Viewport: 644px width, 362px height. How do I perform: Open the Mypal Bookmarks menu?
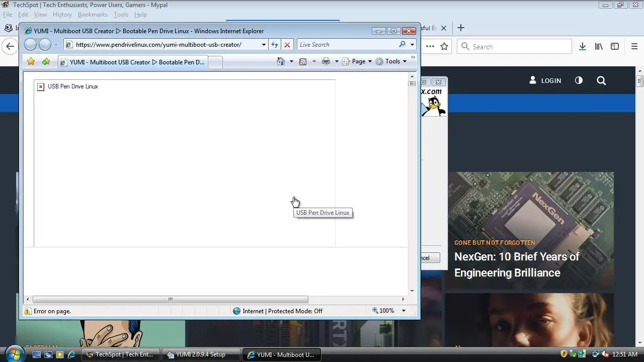point(93,15)
